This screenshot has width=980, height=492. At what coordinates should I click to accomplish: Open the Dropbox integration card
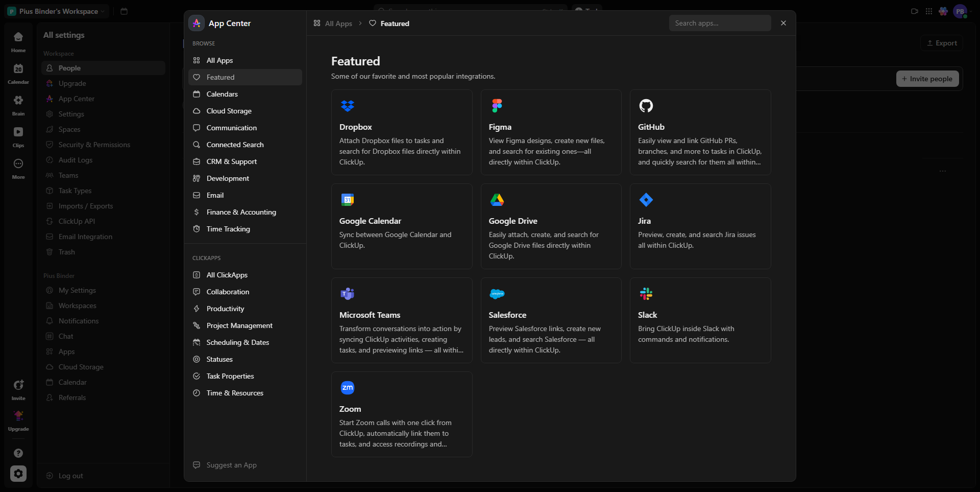[x=402, y=132]
